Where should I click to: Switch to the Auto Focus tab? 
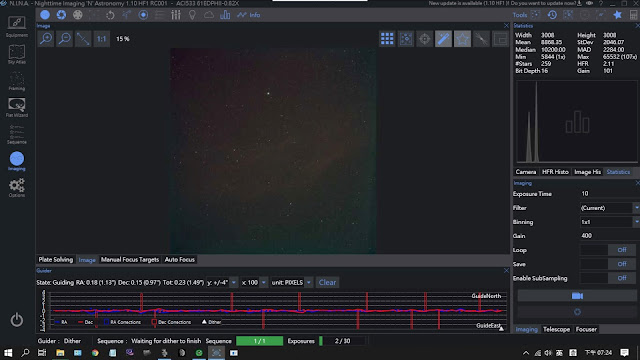click(x=180, y=260)
